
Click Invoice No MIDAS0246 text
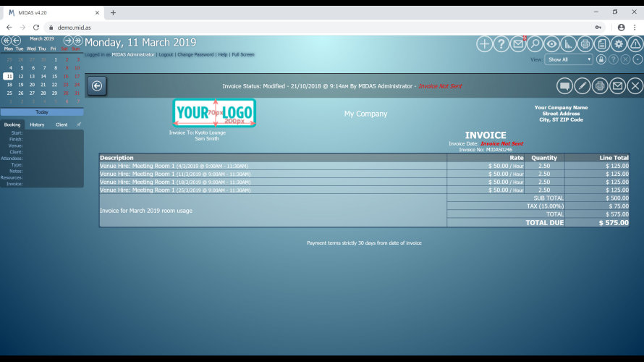point(486,150)
